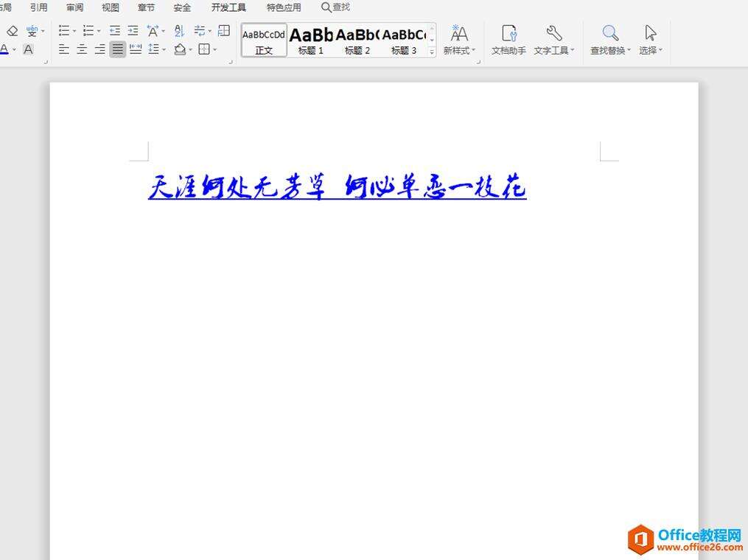Apply the 标题 1 style
The height and width of the screenshot is (560, 748).
point(311,41)
